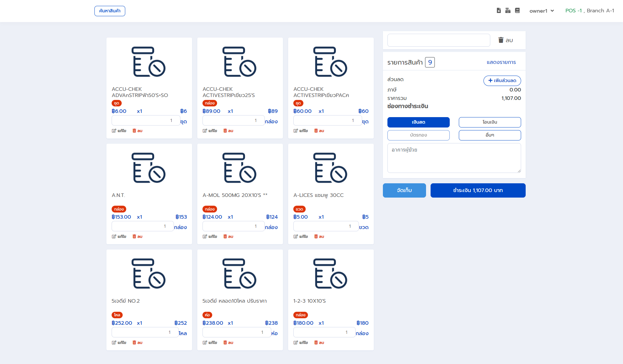
Task: Open the cash register icon in header
Action: [508, 11]
